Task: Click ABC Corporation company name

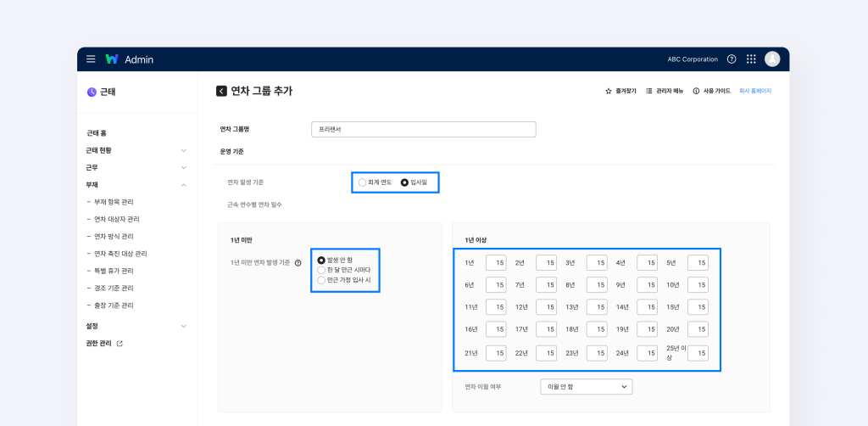Action: (x=693, y=59)
